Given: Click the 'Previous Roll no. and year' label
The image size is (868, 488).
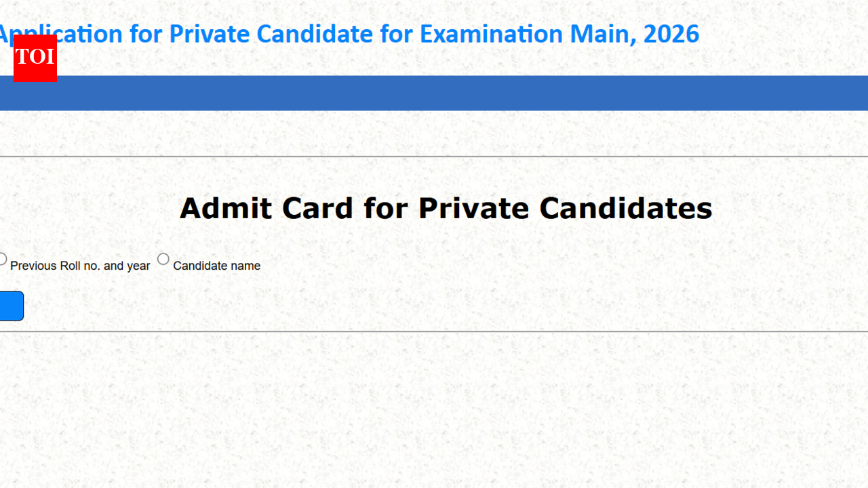Looking at the screenshot, I should click(80, 266).
